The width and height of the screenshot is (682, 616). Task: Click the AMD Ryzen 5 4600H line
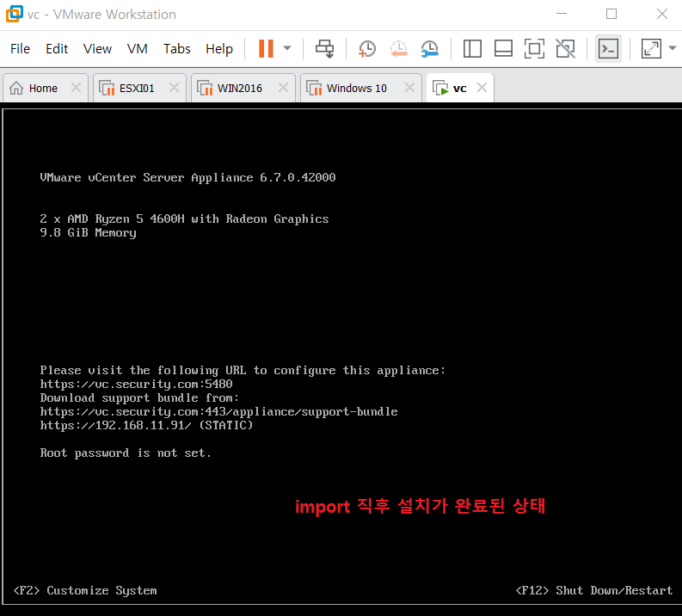pyautogui.click(x=184, y=219)
